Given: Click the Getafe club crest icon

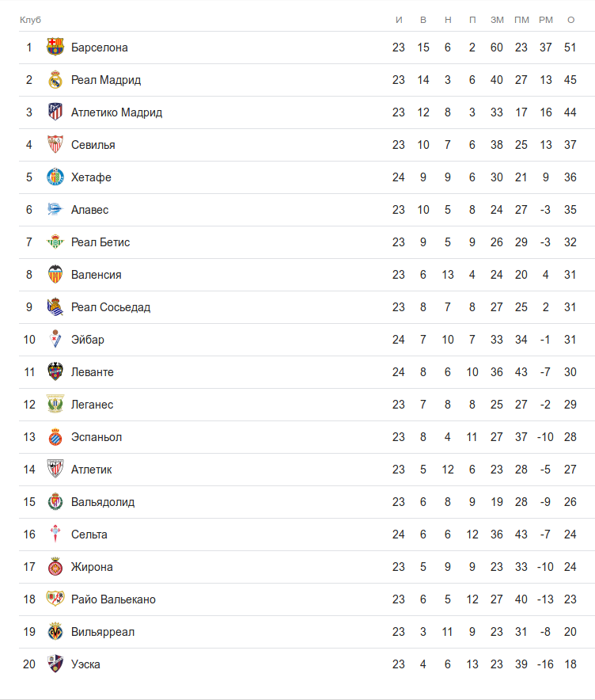Looking at the screenshot, I should (55, 177).
